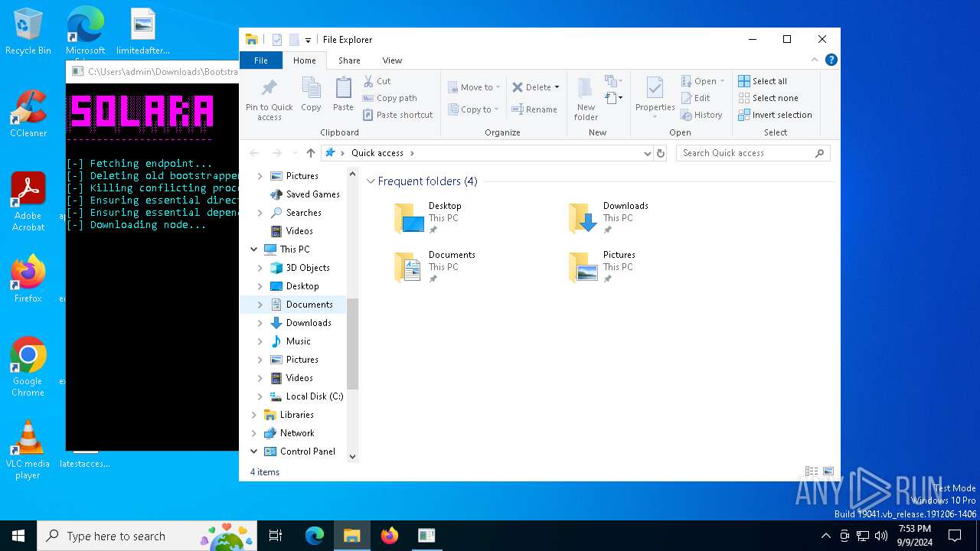Open File Explorer Help icon
This screenshot has height=551, width=980.
point(831,60)
